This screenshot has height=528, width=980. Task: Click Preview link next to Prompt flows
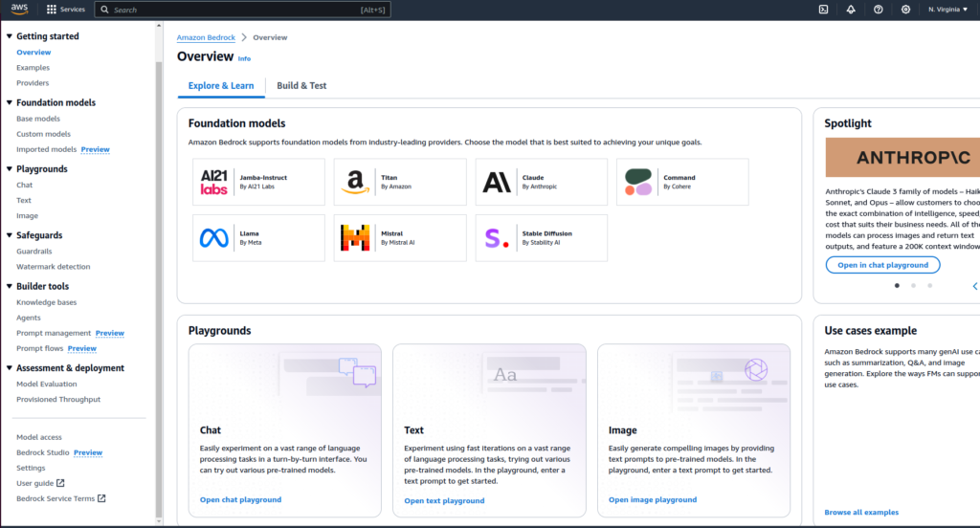click(82, 349)
